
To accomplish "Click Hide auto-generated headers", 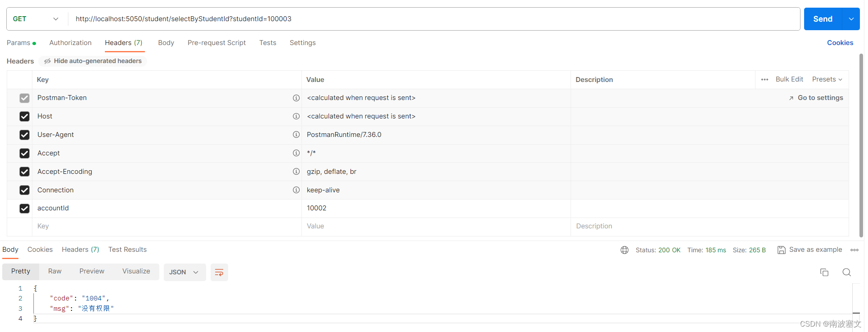I will pos(93,61).
